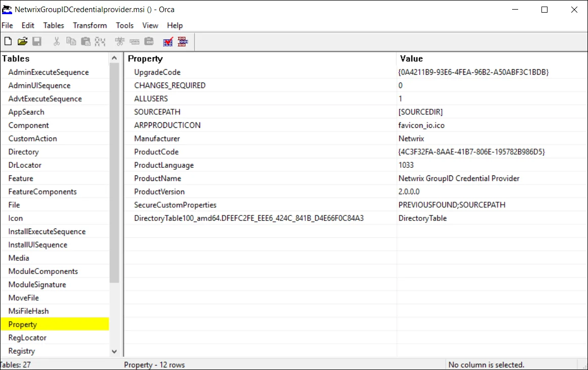This screenshot has width=588, height=370.
Task: Select the UpgradeCode property row
Action: (356, 72)
